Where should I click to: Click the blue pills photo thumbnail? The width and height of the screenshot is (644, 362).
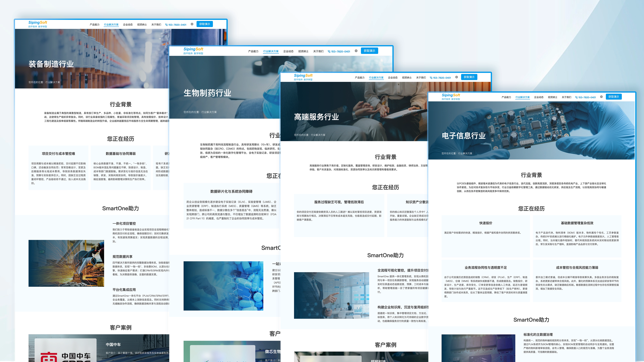coord(223,286)
